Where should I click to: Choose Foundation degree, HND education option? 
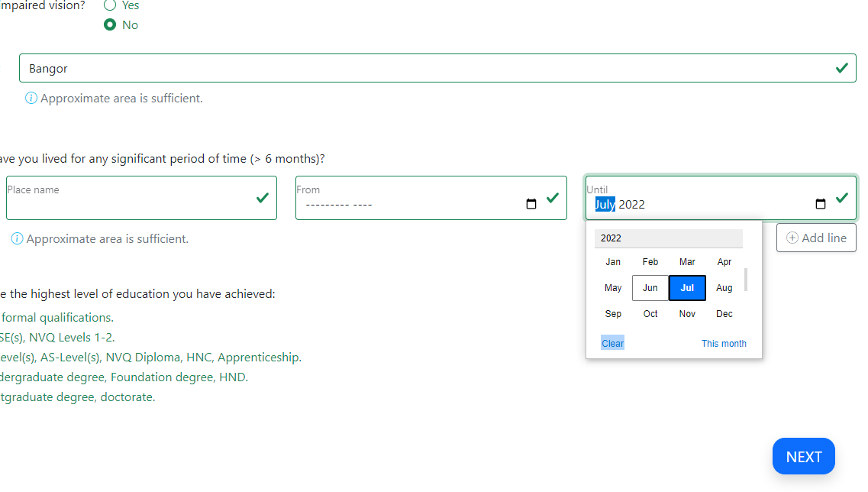tap(124, 377)
